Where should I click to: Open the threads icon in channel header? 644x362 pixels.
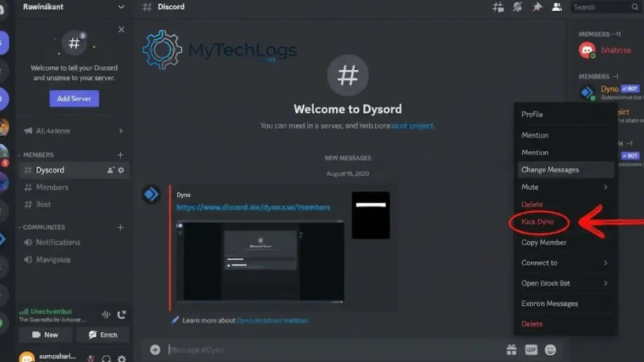[x=497, y=8]
